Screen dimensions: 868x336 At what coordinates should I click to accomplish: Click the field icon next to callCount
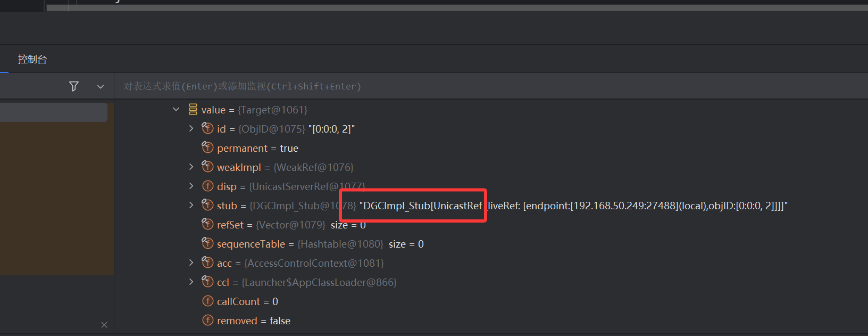coord(208,301)
